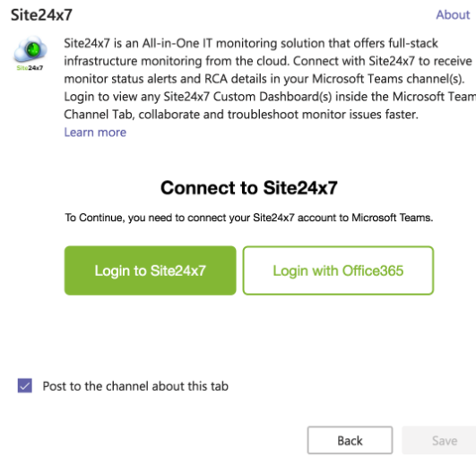Click the 'All-in-One IT monitoring solution' description line
This screenshot has height=465, width=476.
(x=251, y=43)
